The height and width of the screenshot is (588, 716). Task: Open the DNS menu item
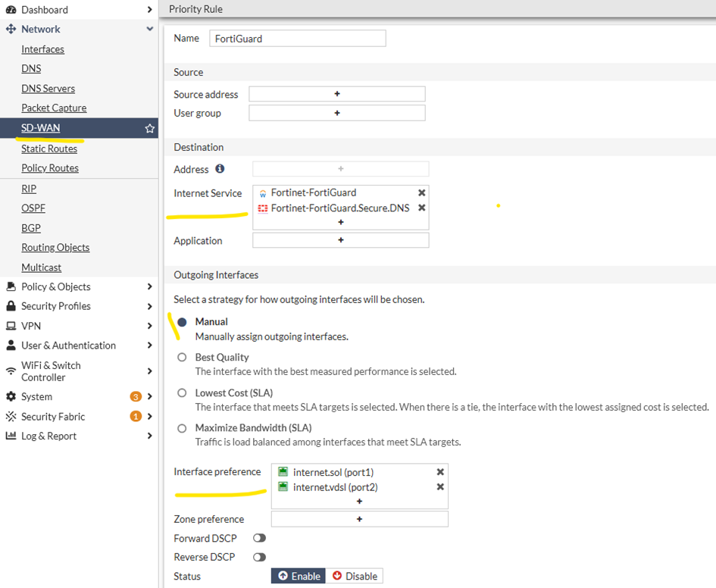click(x=31, y=68)
